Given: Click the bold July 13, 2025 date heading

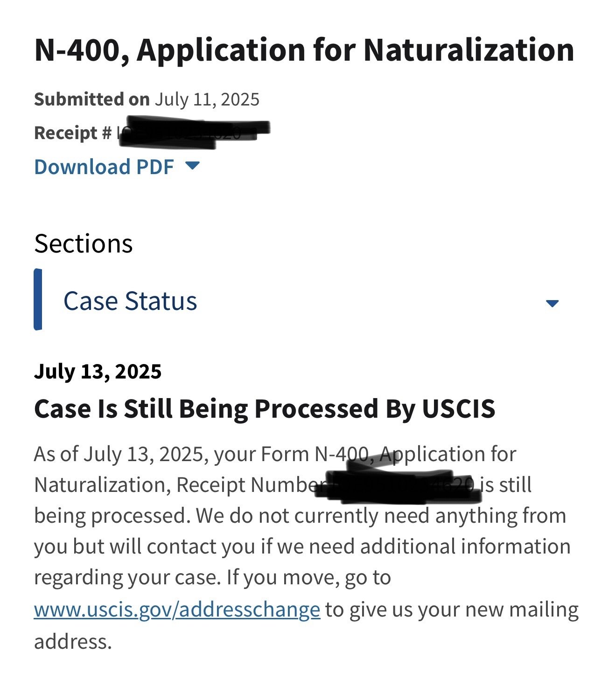Looking at the screenshot, I should click(x=98, y=372).
